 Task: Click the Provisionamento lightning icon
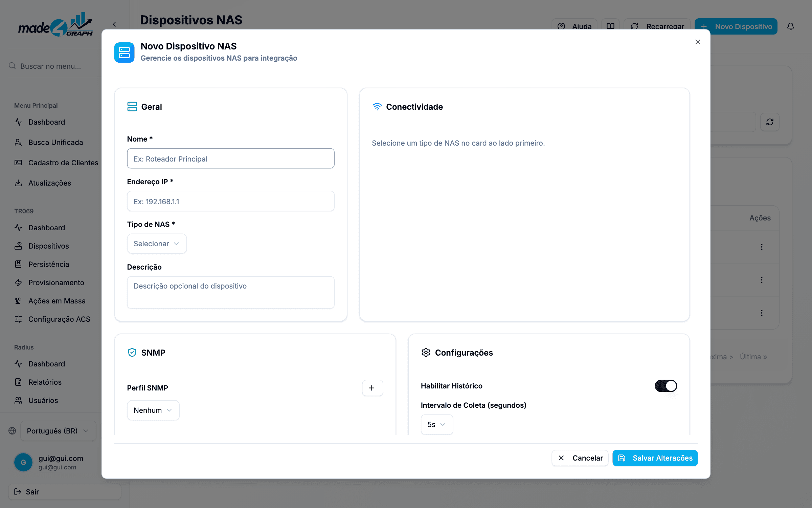pyautogui.click(x=18, y=282)
